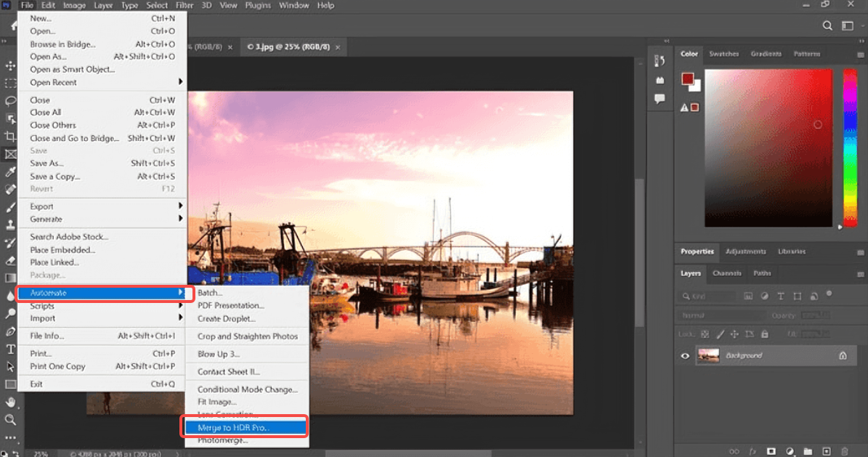Select the Crop tool
The width and height of the screenshot is (868, 457).
point(10,137)
